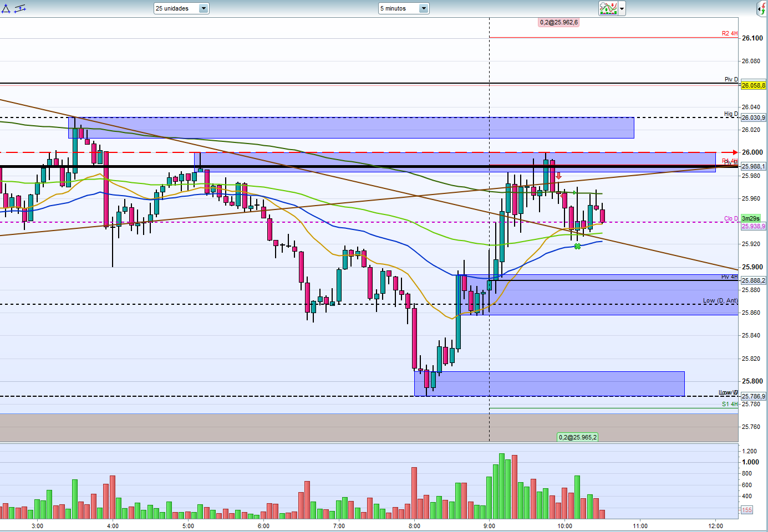This screenshot has width=768, height=532.
Task: Open the 5 minutos timeframe dropdown
Action: (404, 8)
